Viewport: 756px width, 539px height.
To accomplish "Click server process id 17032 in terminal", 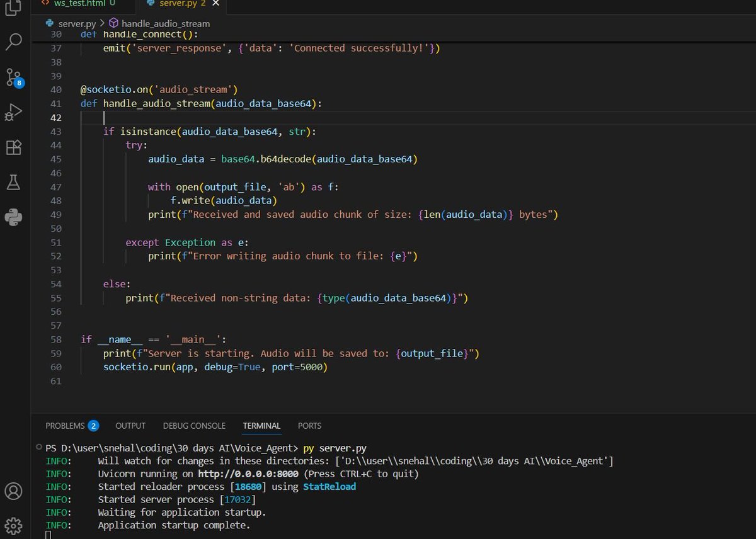I will [x=238, y=499].
